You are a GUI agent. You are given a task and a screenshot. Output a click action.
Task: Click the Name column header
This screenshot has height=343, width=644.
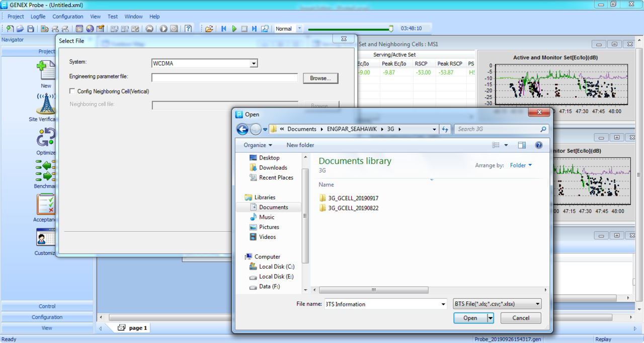coord(326,185)
